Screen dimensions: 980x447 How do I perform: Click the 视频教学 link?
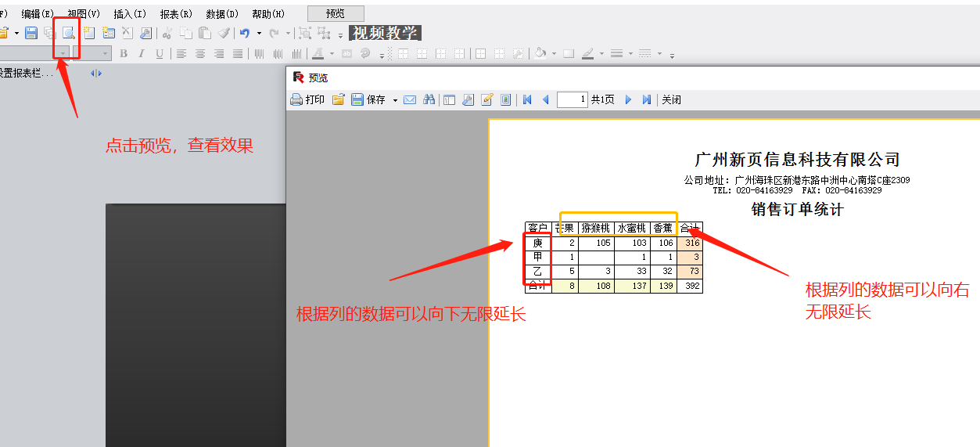(385, 33)
